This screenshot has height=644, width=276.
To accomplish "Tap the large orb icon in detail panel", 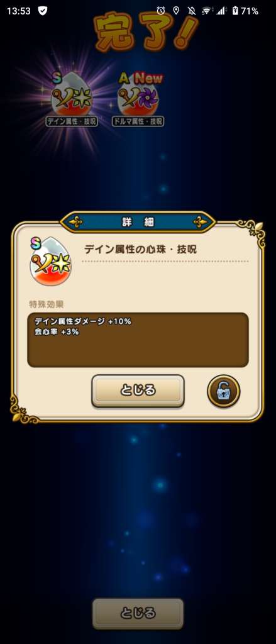I will 50,262.
